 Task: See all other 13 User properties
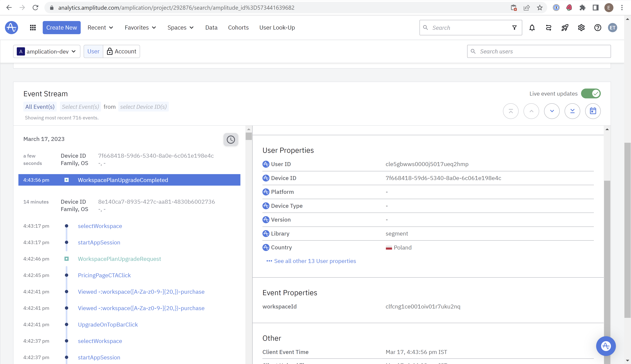[x=315, y=261]
